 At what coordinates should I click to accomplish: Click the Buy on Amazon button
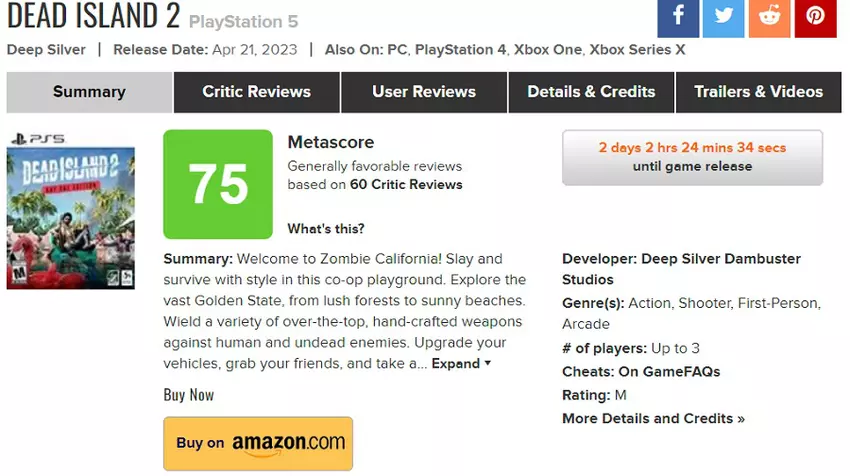pos(258,443)
